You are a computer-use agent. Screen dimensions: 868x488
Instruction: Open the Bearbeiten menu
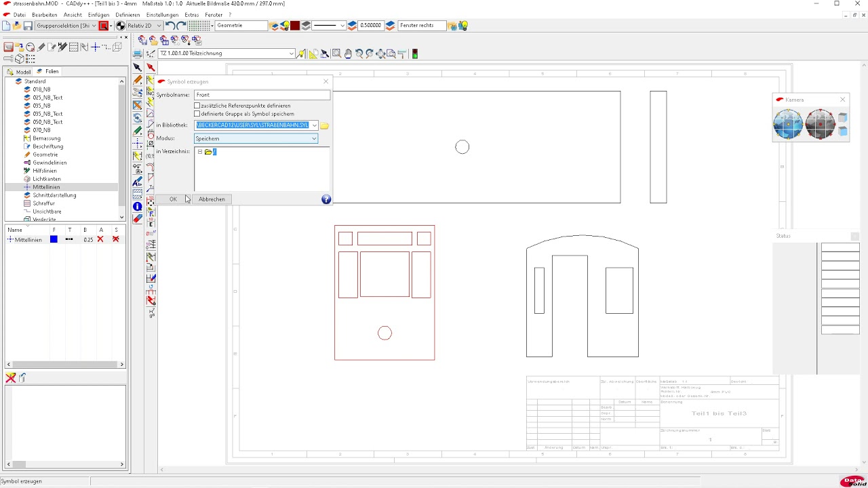(x=45, y=15)
